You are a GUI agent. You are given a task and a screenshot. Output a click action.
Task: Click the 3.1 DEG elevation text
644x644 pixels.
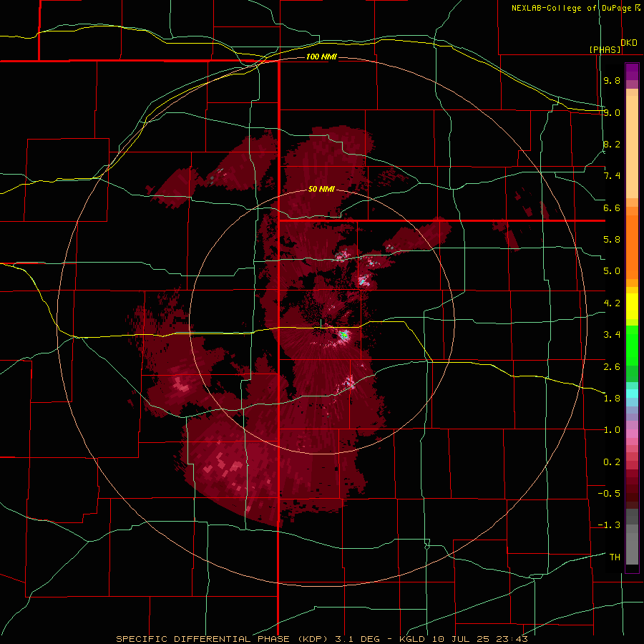[x=356, y=639]
